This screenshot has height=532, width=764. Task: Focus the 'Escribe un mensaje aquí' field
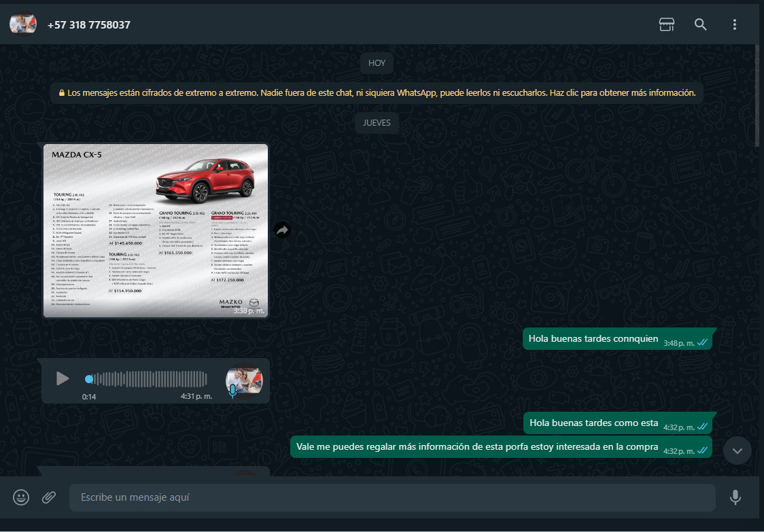[392, 497]
